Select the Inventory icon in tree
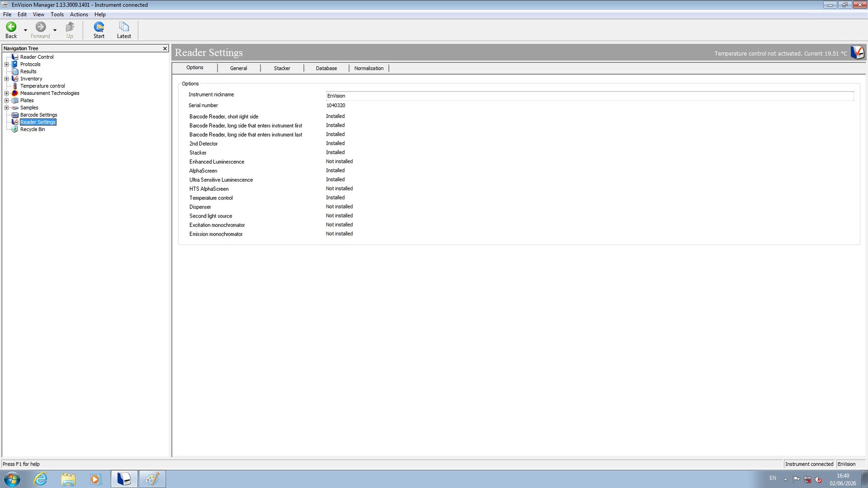Screen dimensions: 868x488 click(x=15, y=79)
